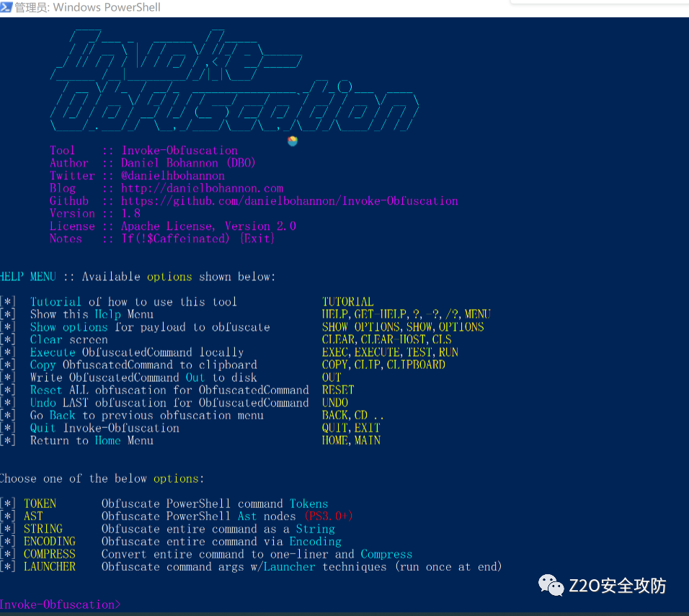This screenshot has height=616, width=689.
Task: Click the cyan Encoding word in ENCODING row
Action: point(315,542)
